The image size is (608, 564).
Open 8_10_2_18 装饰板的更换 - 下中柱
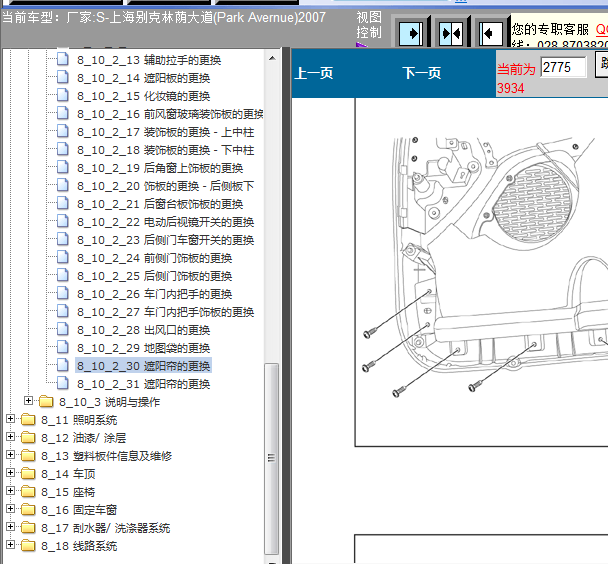166,150
